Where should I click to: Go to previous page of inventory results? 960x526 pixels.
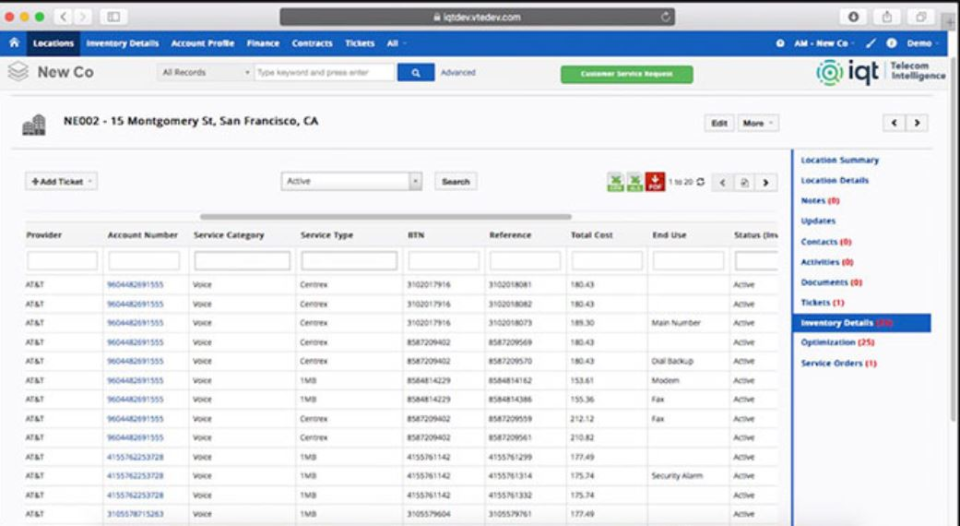pyautogui.click(x=722, y=182)
